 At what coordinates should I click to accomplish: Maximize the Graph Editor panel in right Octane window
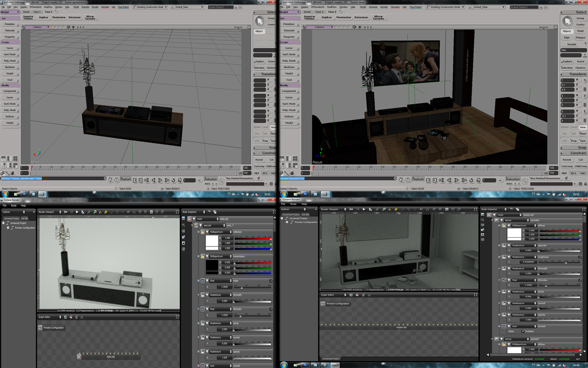pos(475,295)
